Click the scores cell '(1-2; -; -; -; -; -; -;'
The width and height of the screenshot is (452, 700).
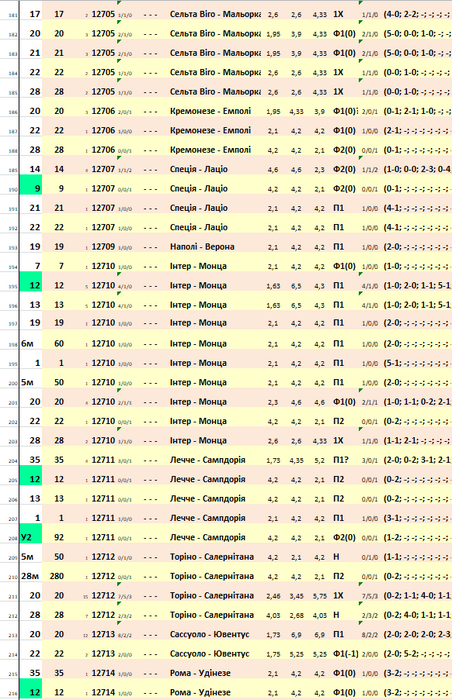(417, 537)
